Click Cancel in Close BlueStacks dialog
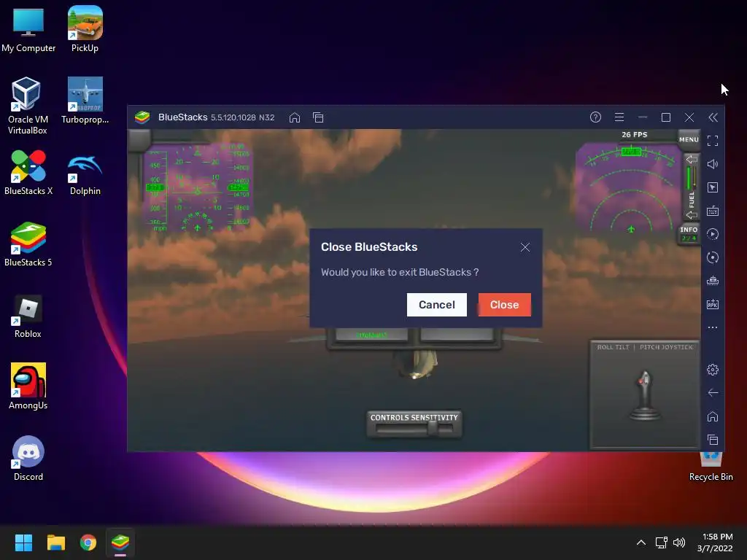This screenshot has height=560, width=747. 437,305
